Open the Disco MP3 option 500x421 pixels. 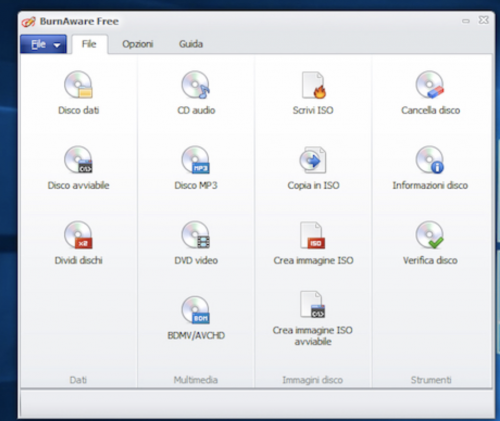196,168
